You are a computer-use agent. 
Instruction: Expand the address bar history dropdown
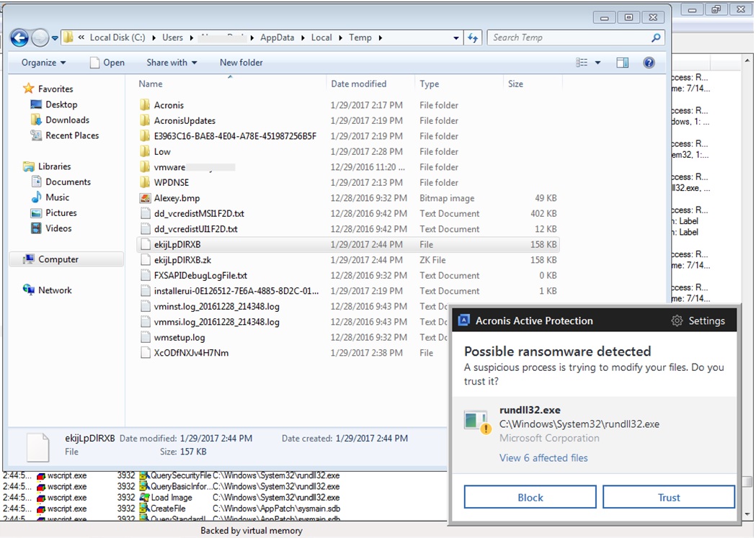456,38
